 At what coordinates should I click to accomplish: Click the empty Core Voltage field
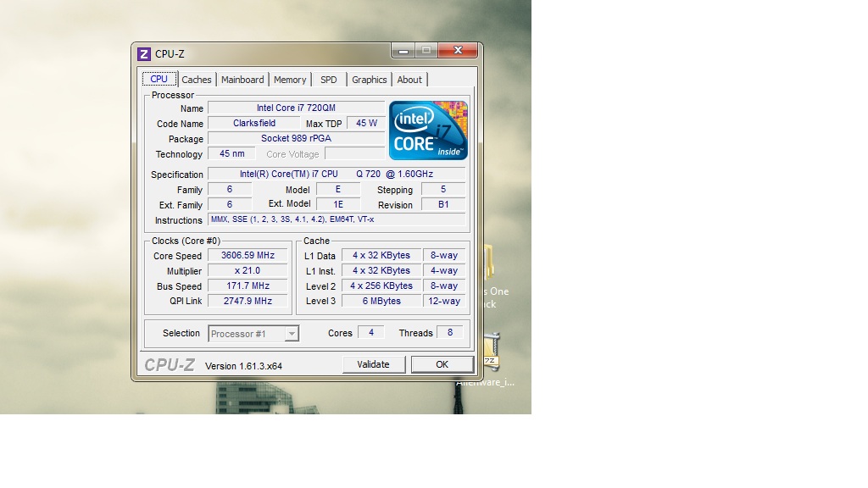(x=355, y=154)
